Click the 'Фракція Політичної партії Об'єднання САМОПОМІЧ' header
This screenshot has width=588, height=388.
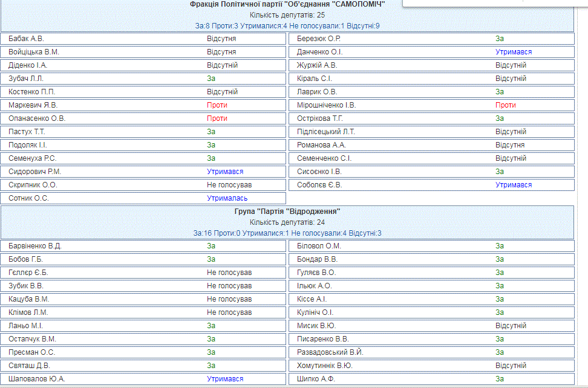pos(287,4)
